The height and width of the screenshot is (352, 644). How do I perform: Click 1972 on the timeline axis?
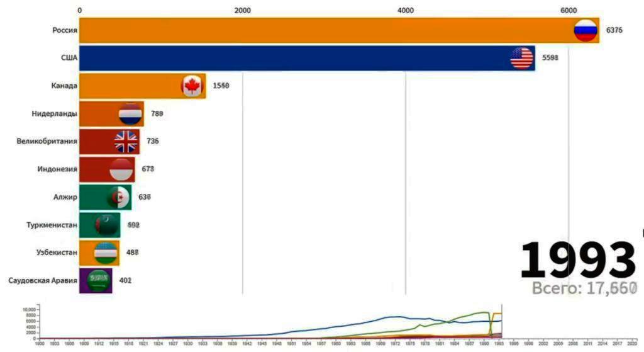point(395,343)
